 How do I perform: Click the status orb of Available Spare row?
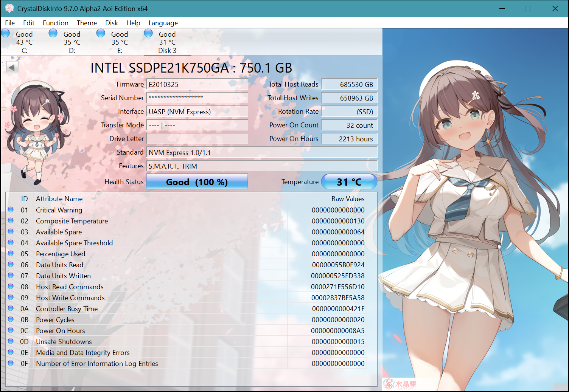(11, 231)
